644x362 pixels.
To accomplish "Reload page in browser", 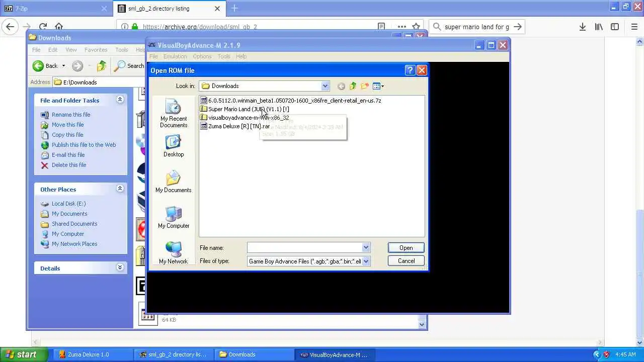I will point(43,27).
